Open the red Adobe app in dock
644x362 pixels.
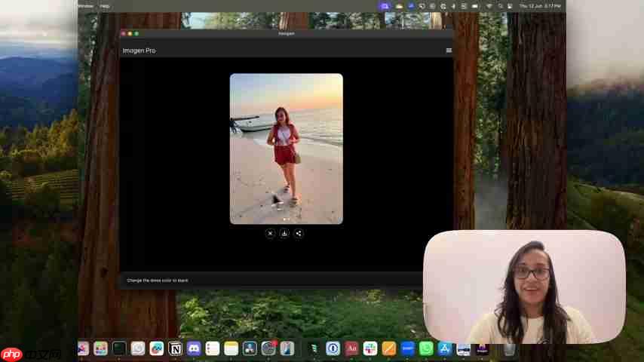(x=351, y=349)
